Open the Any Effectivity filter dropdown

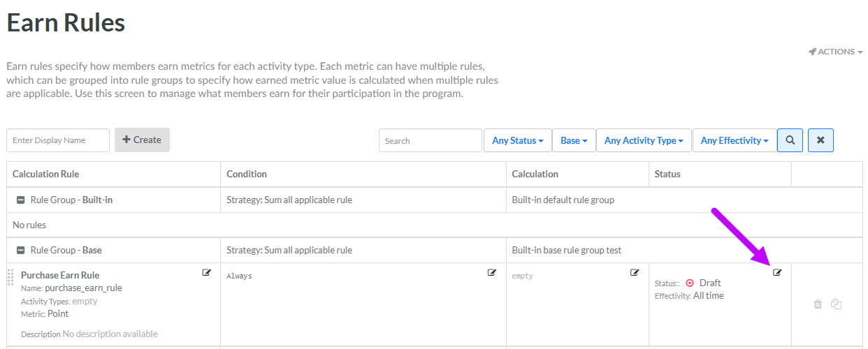pyautogui.click(x=734, y=140)
